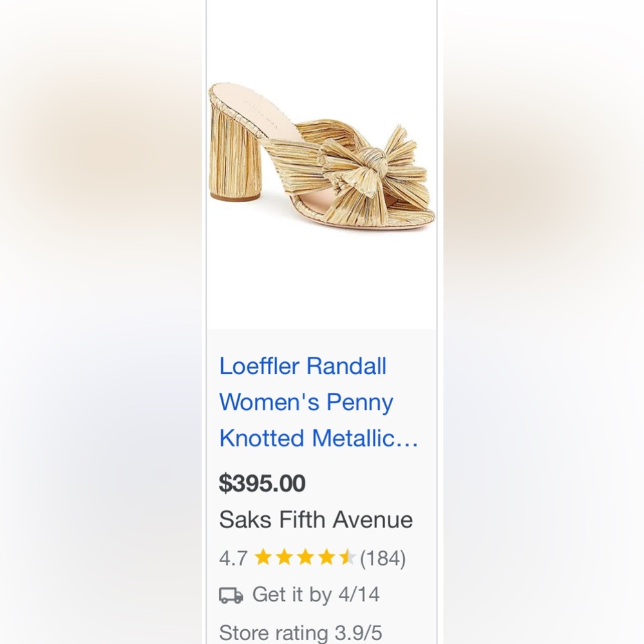Image resolution: width=644 pixels, height=644 pixels.
Task: Click the second star next to 4.7
Action: 284,558
